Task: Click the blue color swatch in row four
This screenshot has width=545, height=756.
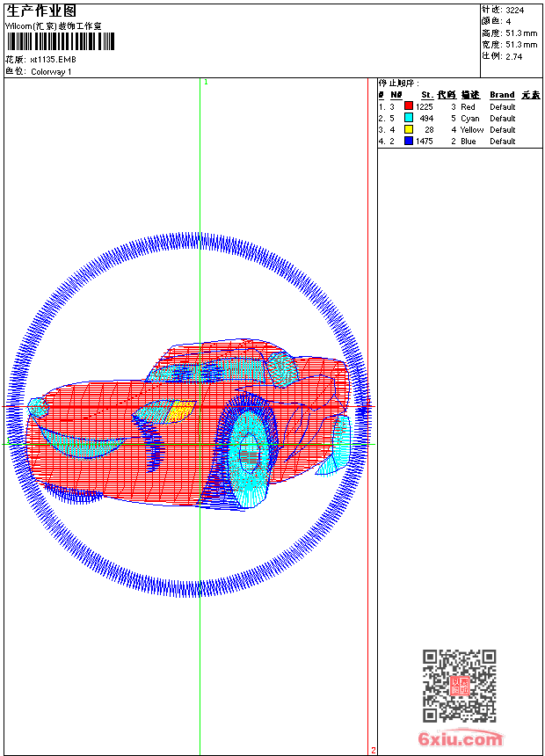Action: [409, 141]
